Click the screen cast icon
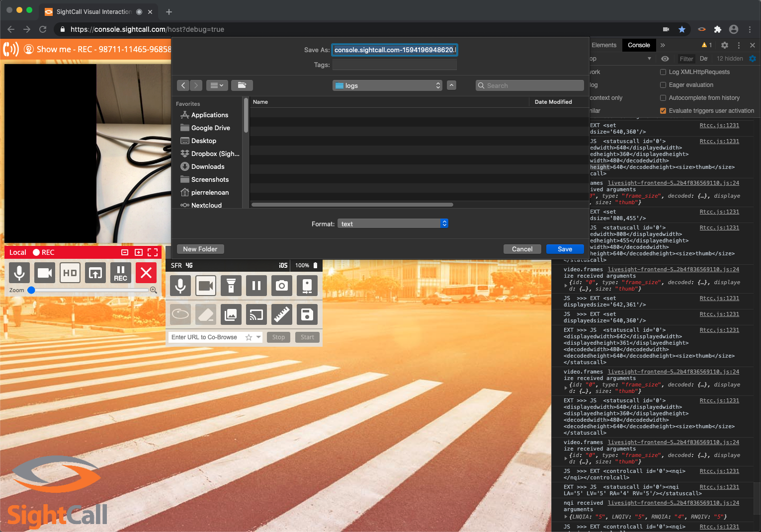The width and height of the screenshot is (761, 532). point(256,314)
